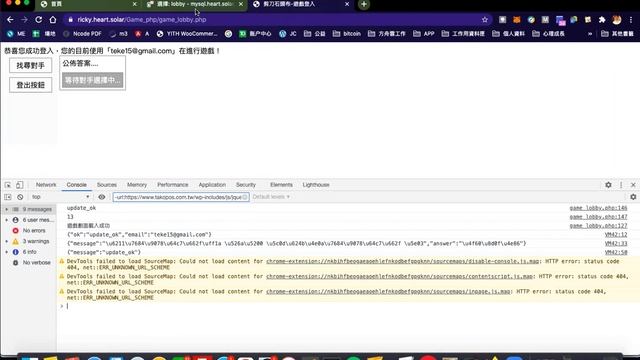Click the user profile avatar in the toolbar
This screenshot has height=360, width=640.
(617, 20)
